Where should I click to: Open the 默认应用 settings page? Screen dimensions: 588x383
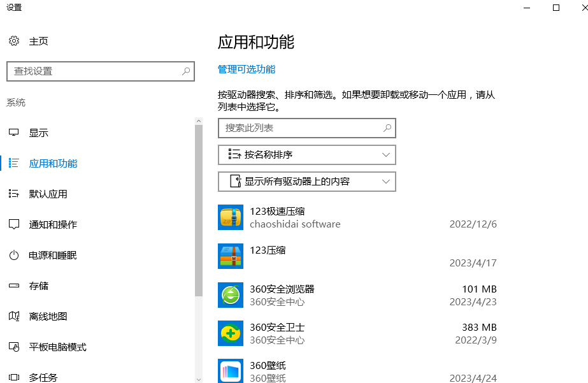click(48, 194)
